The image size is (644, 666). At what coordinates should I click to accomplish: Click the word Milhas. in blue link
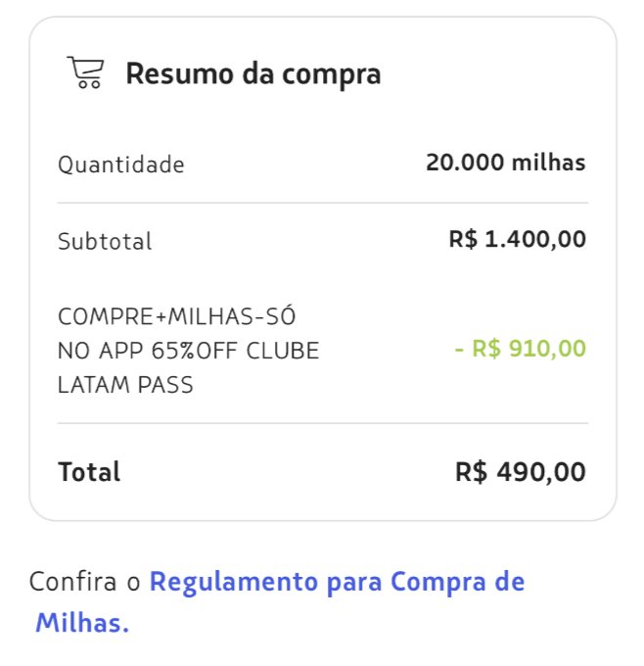82,623
